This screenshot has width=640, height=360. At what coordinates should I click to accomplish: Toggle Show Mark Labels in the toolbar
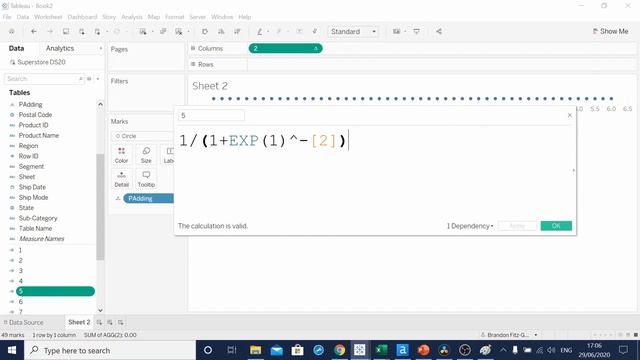coord(299,31)
